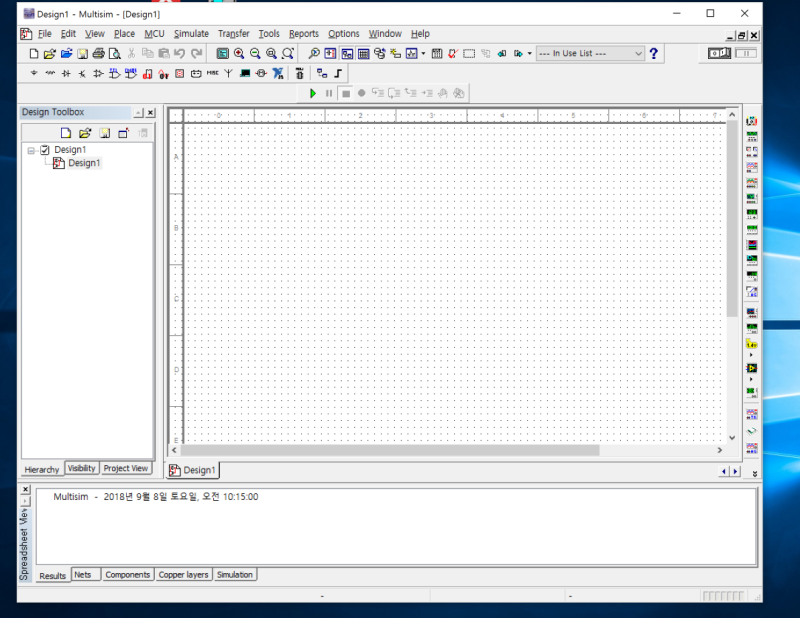Viewport: 800px width, 618px height.
Task: Place a Basic resistor component
Action: (50, 73)
